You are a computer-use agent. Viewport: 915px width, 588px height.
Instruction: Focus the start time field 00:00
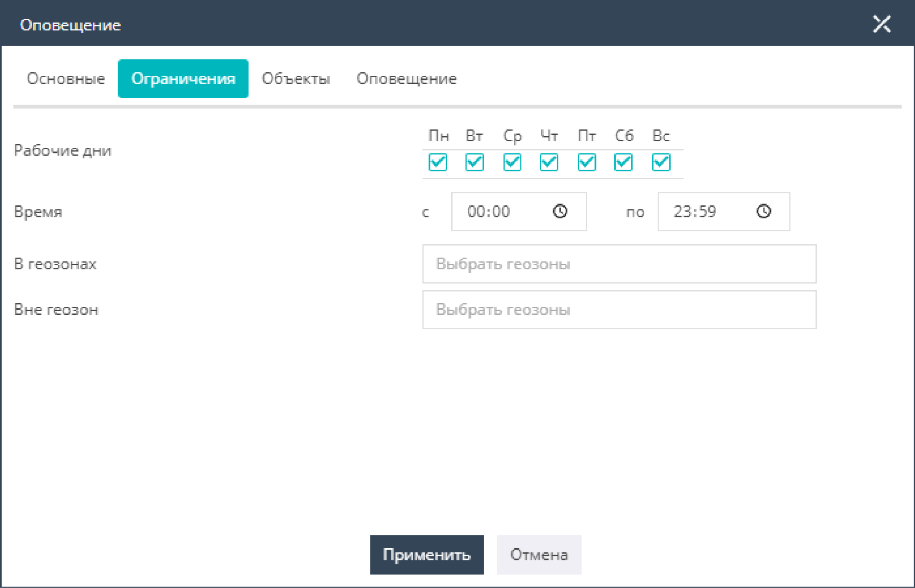pos(519,212)
